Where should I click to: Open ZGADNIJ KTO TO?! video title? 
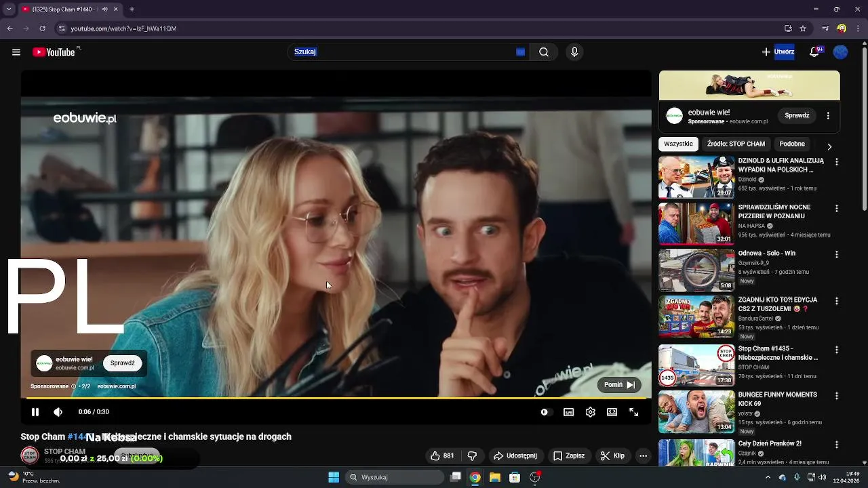click(x=778, y=304)
